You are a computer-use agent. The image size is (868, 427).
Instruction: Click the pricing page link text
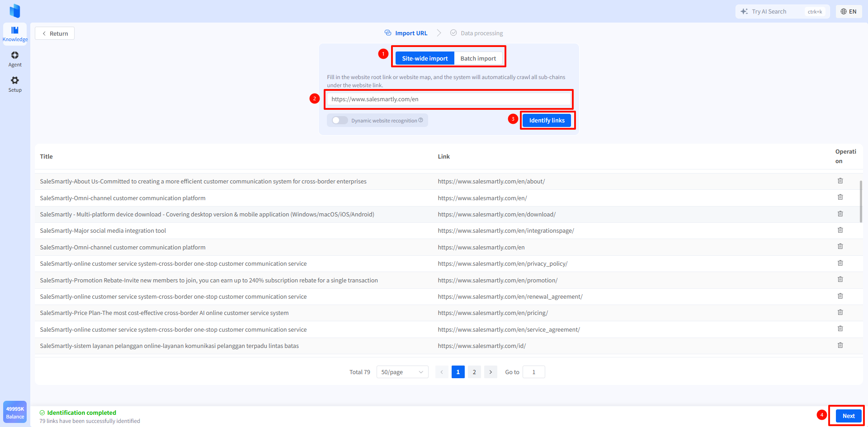tap(493, 313)
